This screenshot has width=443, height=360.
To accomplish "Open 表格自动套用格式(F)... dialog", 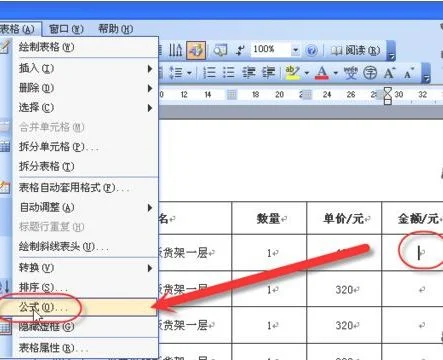I will tap(85, 188).
